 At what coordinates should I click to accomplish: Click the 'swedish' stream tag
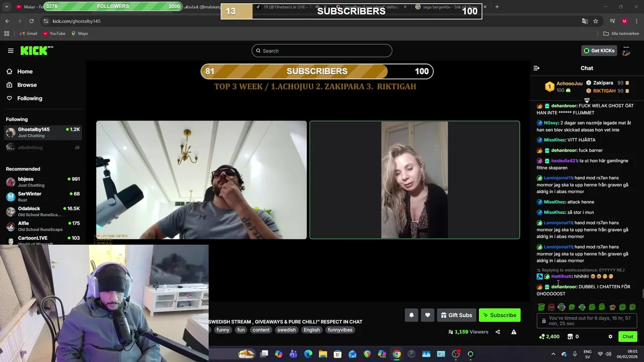286,330
